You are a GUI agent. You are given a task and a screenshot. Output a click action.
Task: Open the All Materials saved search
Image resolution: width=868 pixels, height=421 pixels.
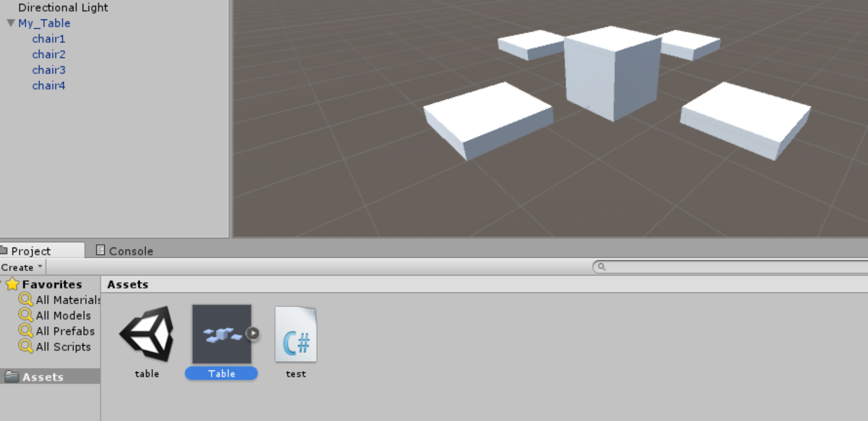(x=68, y=300)
